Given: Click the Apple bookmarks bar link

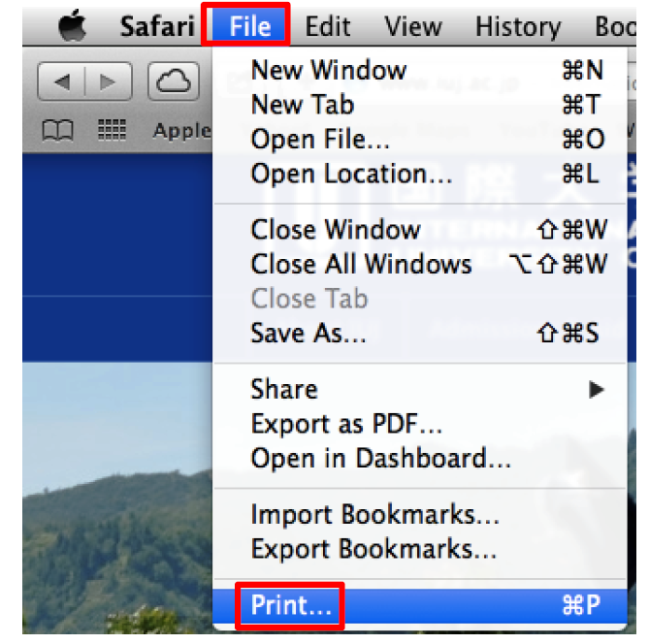Looking at the screenshot, I should [182, 131].
